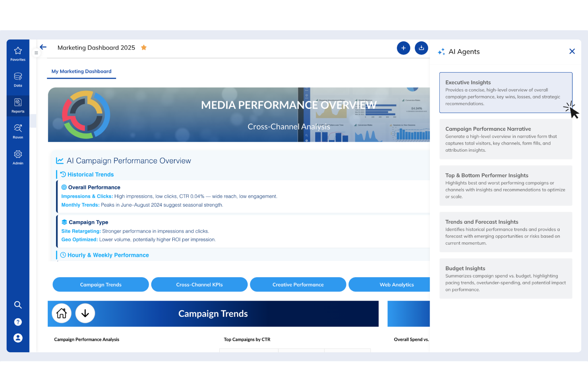Select the Budget Insights agent card

(505, 278)
